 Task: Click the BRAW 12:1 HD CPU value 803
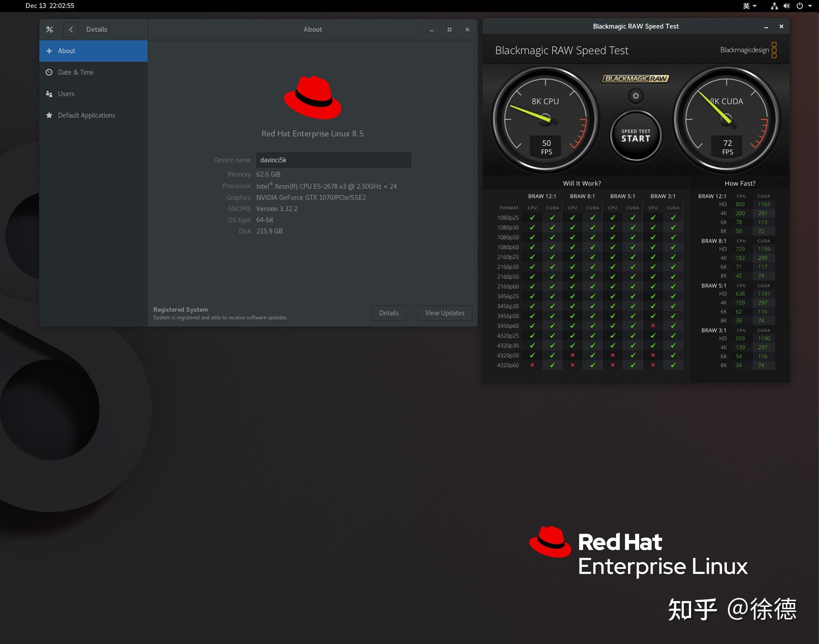pos(740,204)
